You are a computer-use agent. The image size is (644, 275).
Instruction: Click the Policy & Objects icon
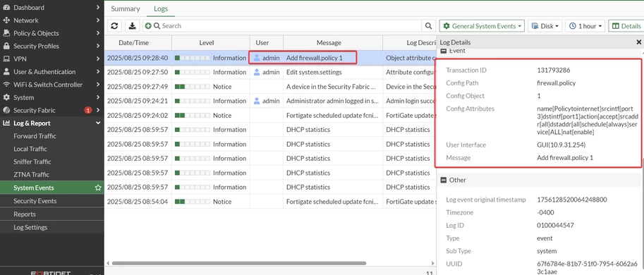coord(6,33)
